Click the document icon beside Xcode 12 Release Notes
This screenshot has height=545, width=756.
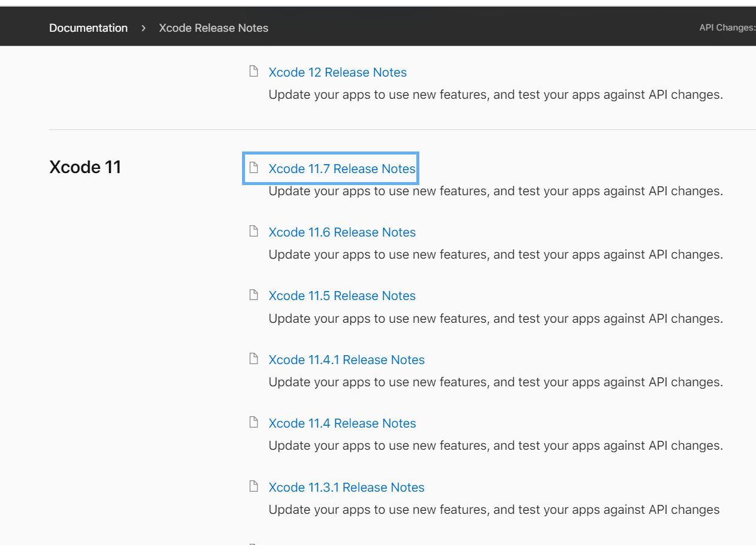(253, 72)
